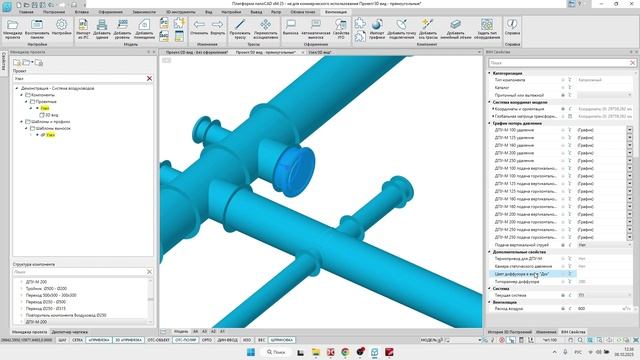
Task: Open Вставка ribbon tab
Action: tap(82, 12)
